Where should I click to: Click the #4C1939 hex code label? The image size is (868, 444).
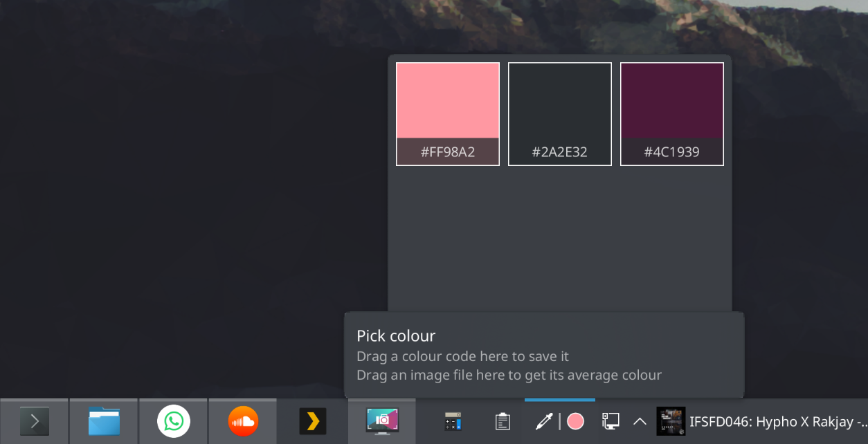(x=672, y=152)
